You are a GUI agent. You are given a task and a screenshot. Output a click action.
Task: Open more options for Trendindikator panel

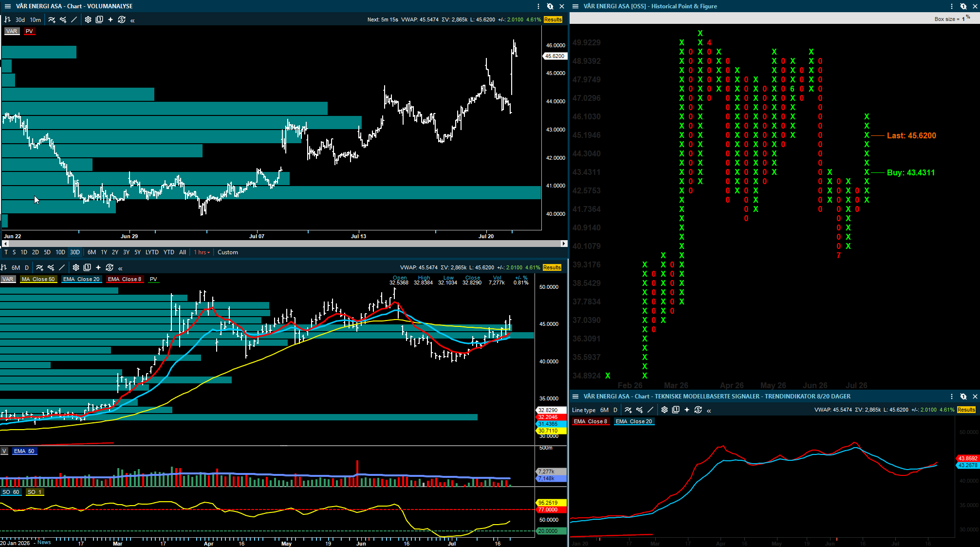(952, 396)
